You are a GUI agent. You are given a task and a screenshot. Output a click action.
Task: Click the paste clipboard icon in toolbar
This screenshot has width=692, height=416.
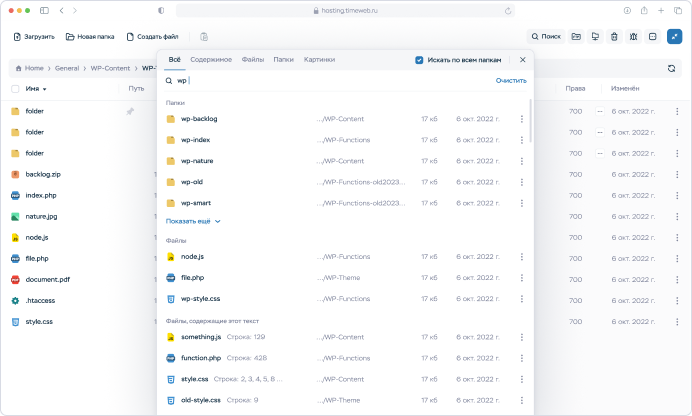click(204, 37)
